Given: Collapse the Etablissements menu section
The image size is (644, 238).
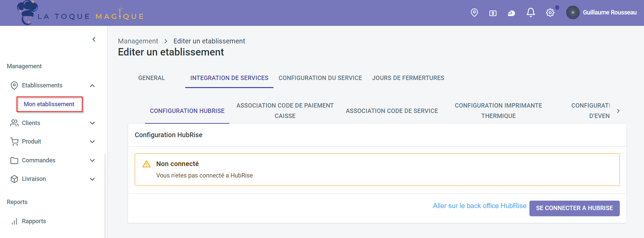Looking at the screenshot, I should pos(92,85).
